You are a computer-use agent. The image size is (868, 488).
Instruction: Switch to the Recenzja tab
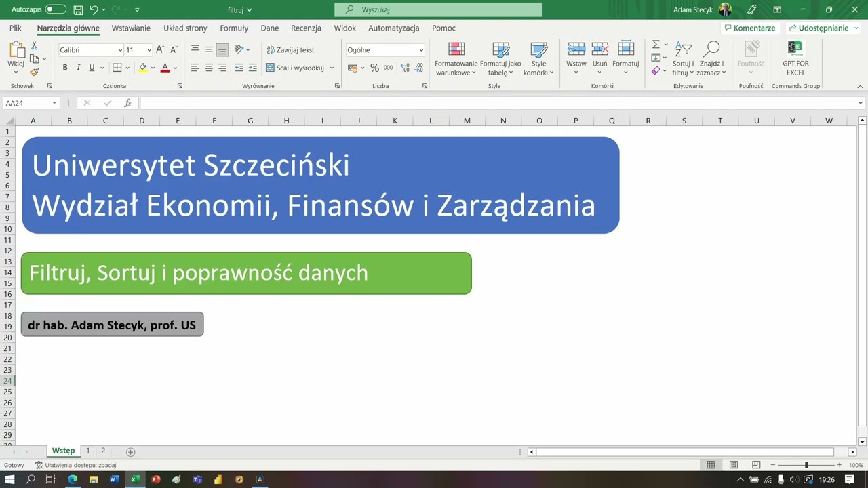tap(306, 28)
